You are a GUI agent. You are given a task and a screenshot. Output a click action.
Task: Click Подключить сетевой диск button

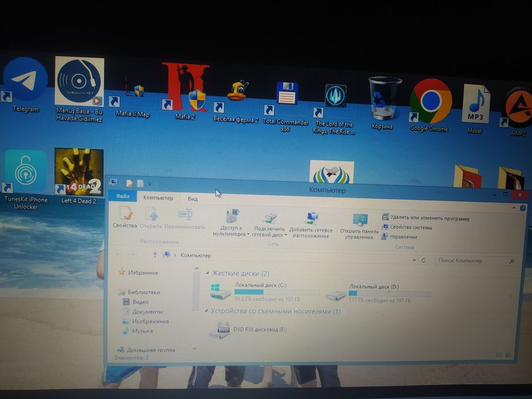[269, 225]
